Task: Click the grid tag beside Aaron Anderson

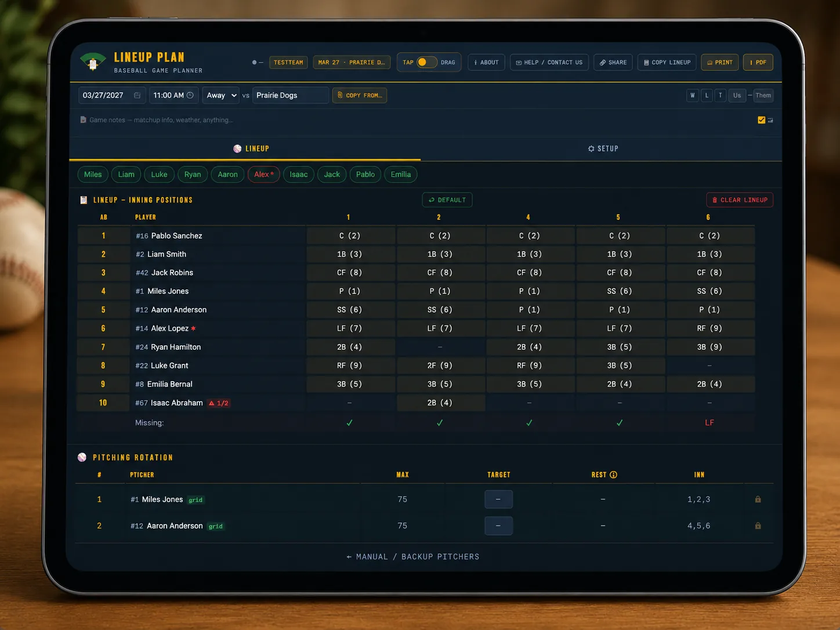Action: click(216, 526)
